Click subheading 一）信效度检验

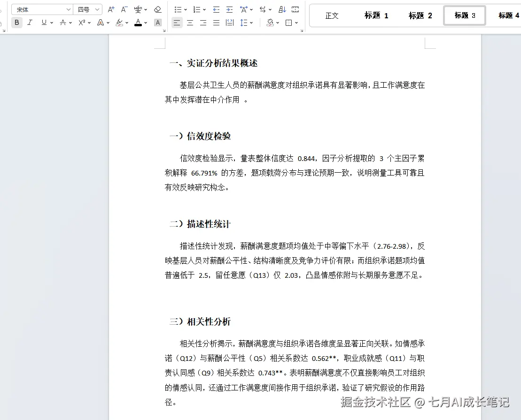(x=200, y=136)
